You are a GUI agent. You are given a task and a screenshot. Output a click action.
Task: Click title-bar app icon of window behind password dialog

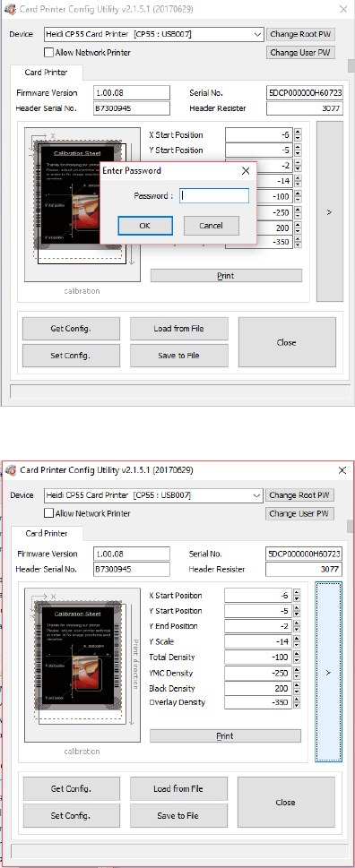point(10,10)
